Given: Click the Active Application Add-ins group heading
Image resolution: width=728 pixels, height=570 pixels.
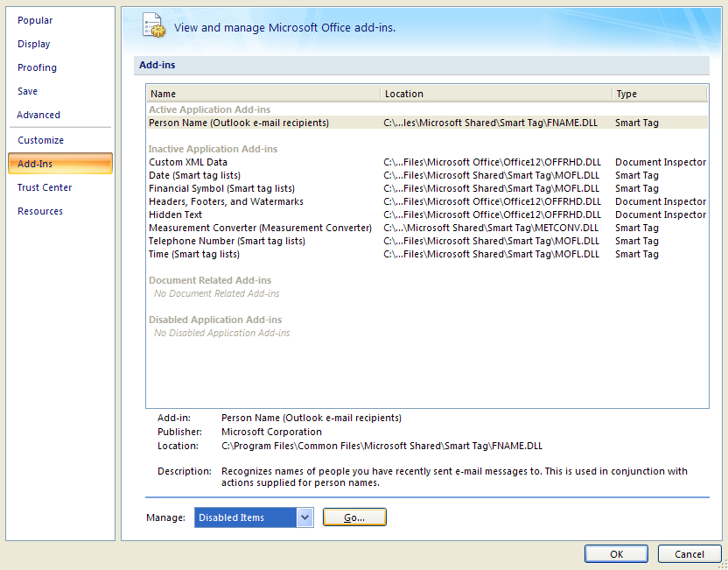Looking at the screenshot, I should 209,109.
